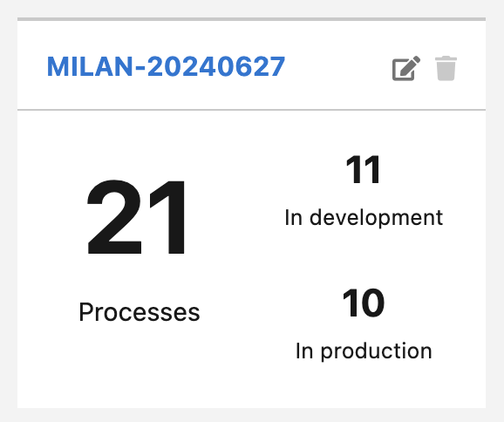
Task: Click the In production label
Action: click(x=364, y=351)
